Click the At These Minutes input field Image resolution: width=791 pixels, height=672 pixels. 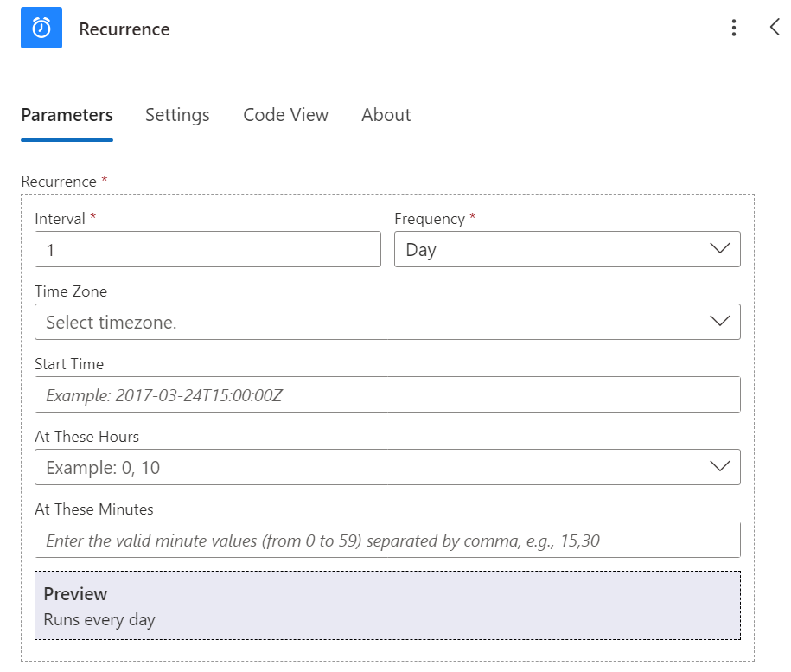387,540
